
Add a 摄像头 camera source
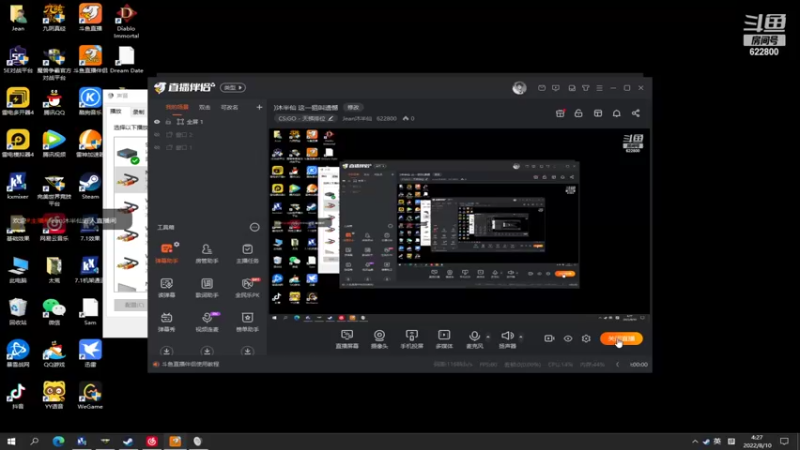(379, 339)
